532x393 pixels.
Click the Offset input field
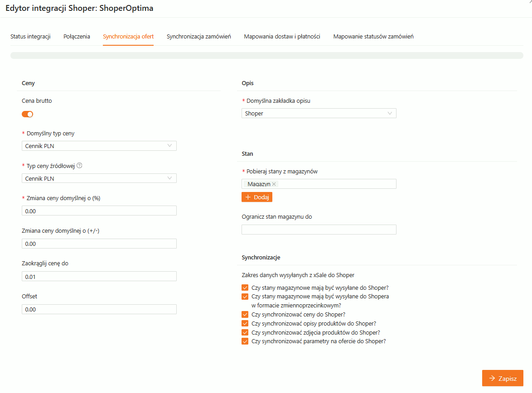click(99, 309)
